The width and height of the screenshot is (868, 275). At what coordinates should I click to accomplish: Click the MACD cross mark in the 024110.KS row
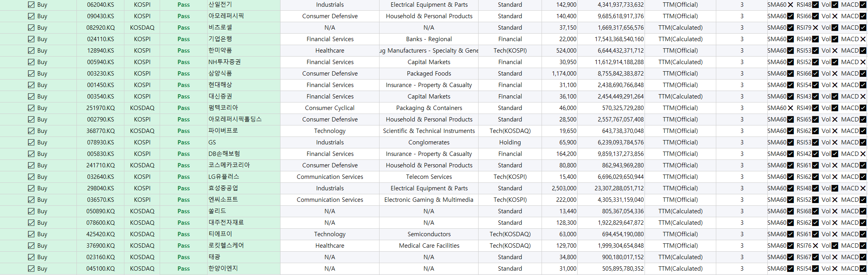click(863, 39)
